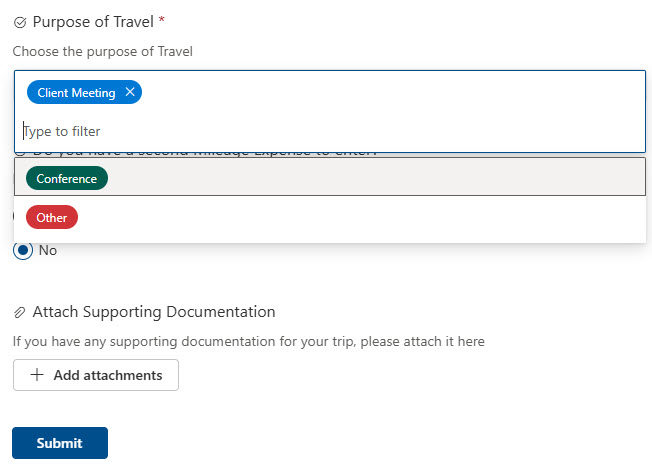The image size is (652, 470).
Task: Choose the Conference option row
Action: point(330,176)
